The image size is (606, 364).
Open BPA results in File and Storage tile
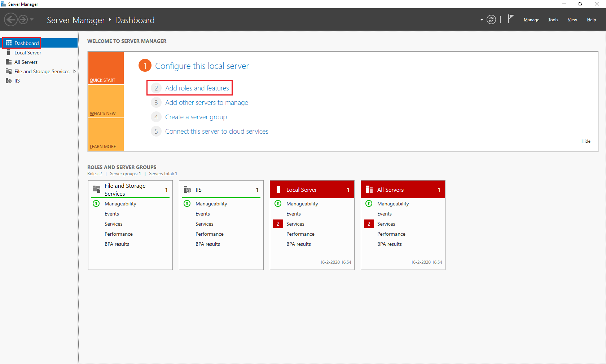[x=117, y=244]
